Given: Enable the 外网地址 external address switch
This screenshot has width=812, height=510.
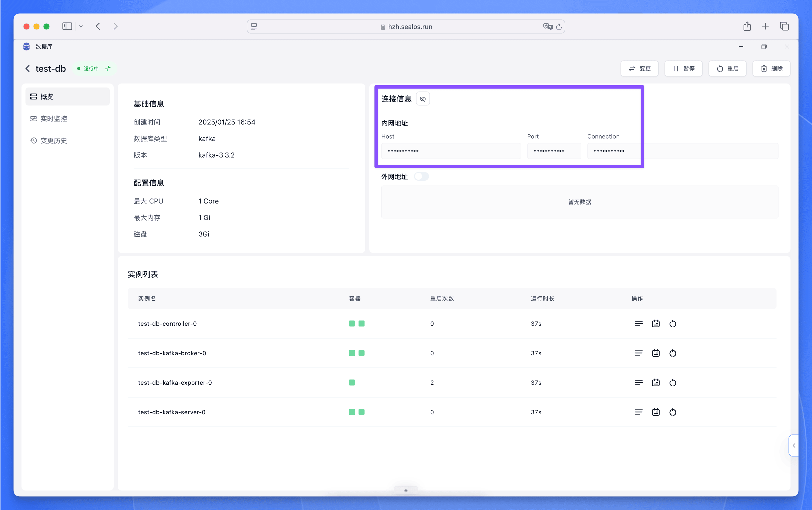Looking at the screenshot, I should (x=421, y=176).
